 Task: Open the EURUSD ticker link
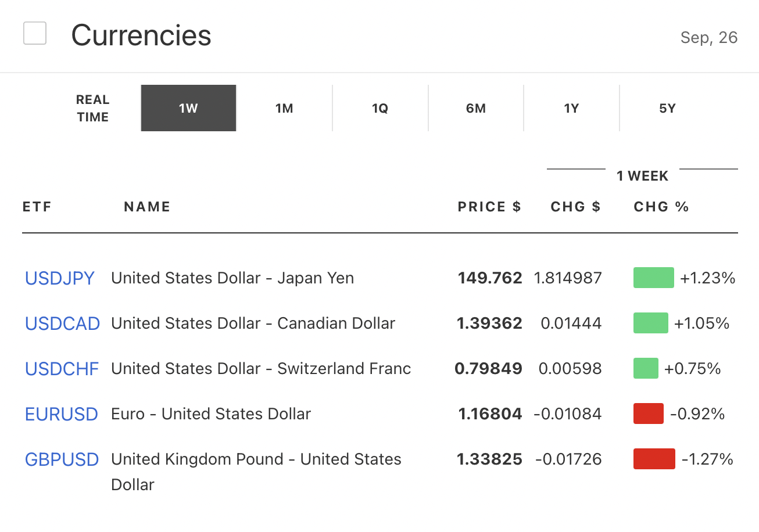click(61, 414)
